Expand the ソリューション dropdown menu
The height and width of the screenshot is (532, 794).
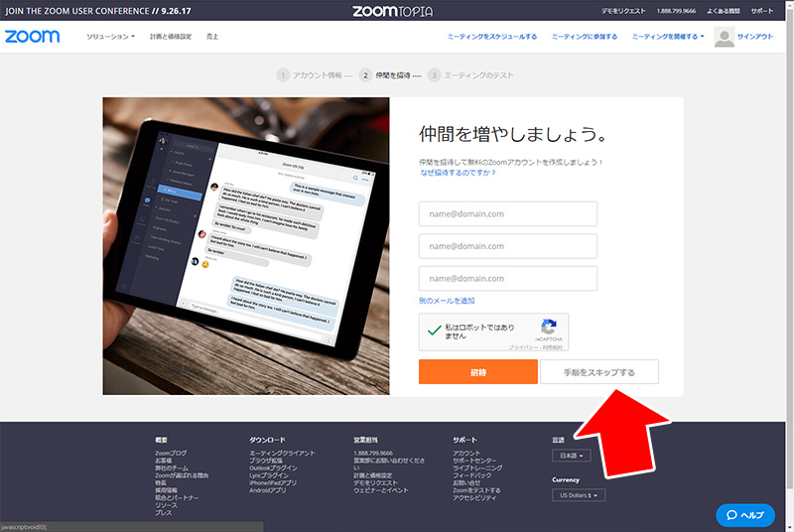(110, 37)
